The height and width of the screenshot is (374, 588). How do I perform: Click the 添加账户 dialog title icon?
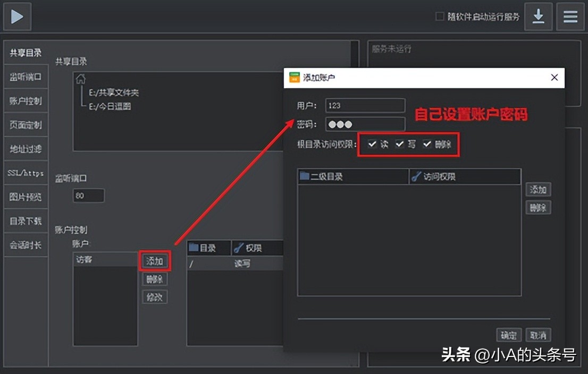tap(293, 77)
